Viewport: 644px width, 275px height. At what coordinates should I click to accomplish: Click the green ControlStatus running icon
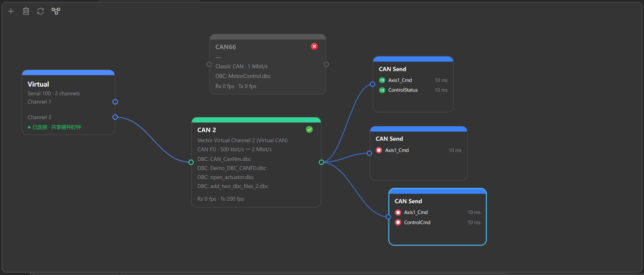[x=382, y=90]
